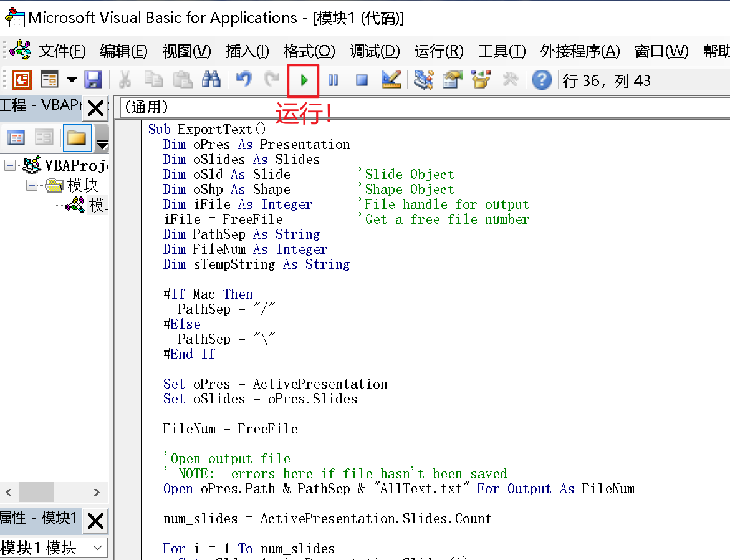Open the 运行(R) menu
Image resolution: width=730 pixels, height=560 pixels.
[x=439, y=51]
